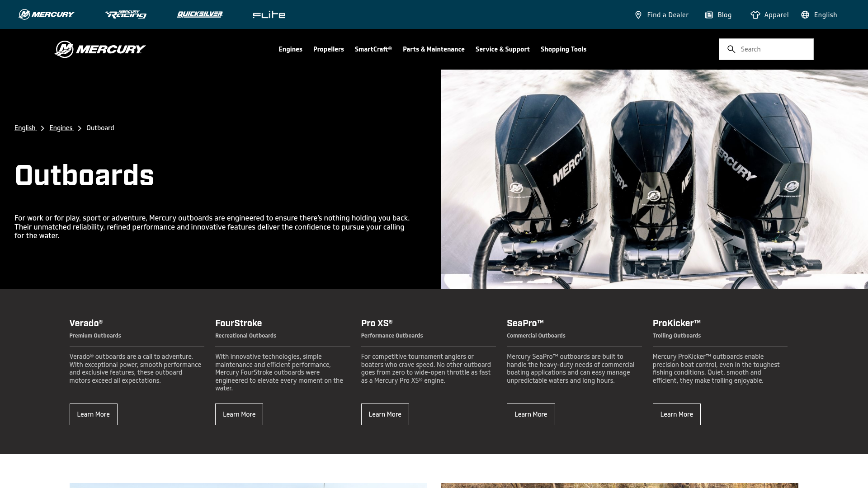Open the Quicksilver brand logo

point(200,14)
